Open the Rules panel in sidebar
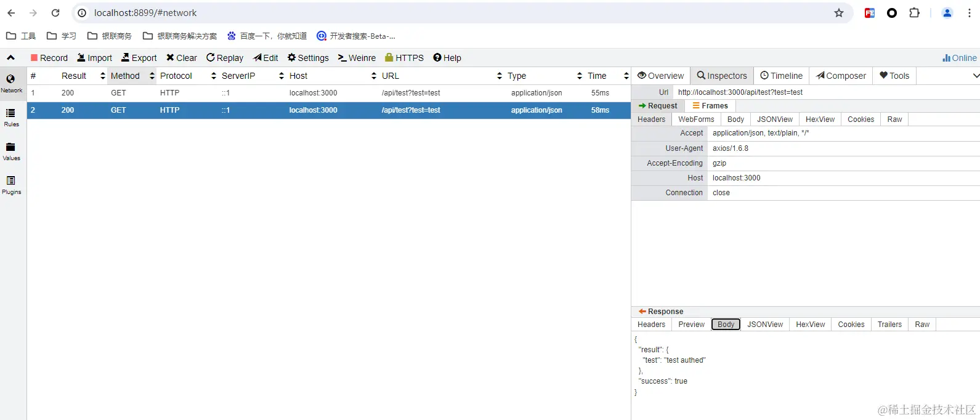 [11, 118]
